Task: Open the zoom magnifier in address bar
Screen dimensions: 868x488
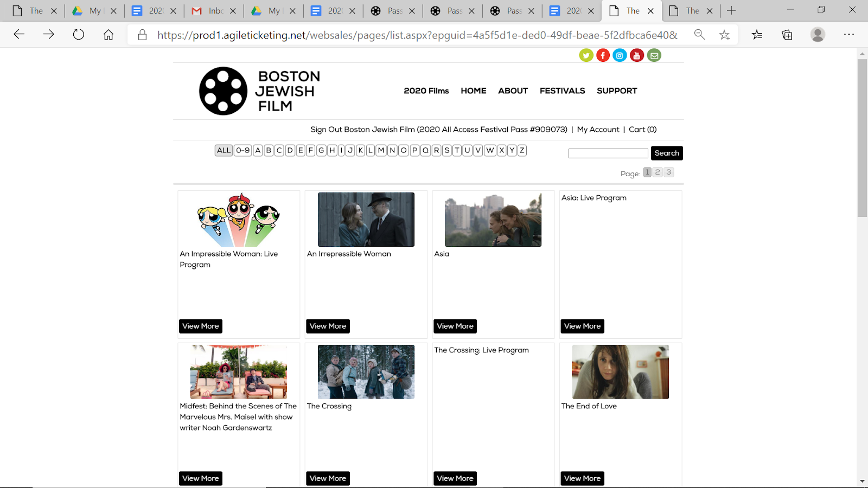Action: [700, 35]
